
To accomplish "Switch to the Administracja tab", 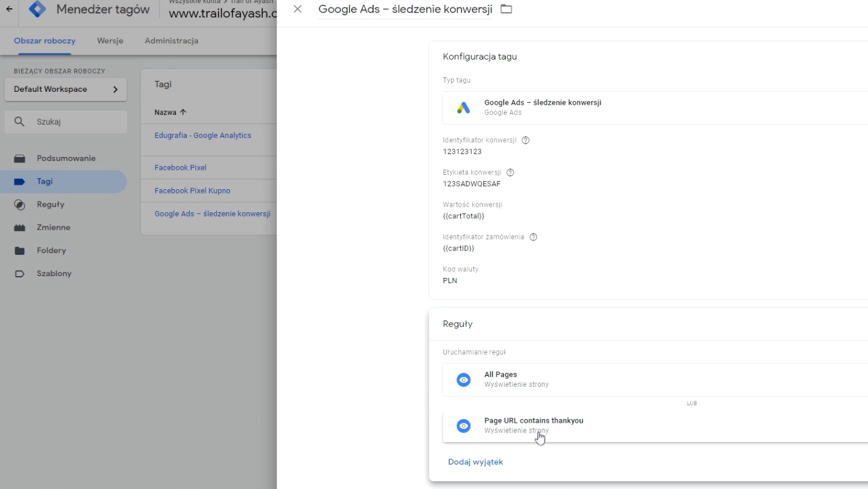I will 171,41.
